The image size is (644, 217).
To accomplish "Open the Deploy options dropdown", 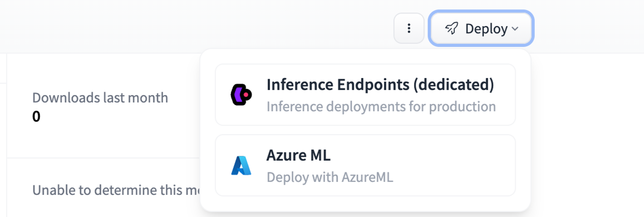I will pyautogui.click(x=481, y=29).
